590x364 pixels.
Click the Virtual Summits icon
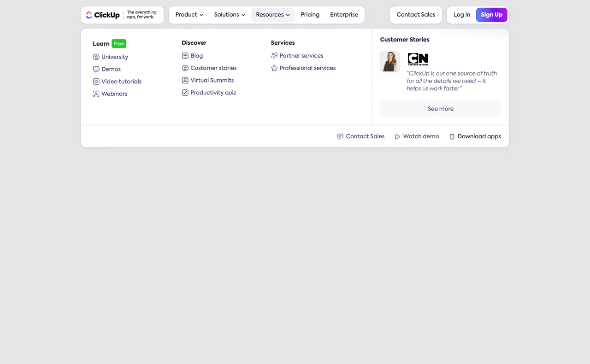pyautogui.click(x=185, y=80)
